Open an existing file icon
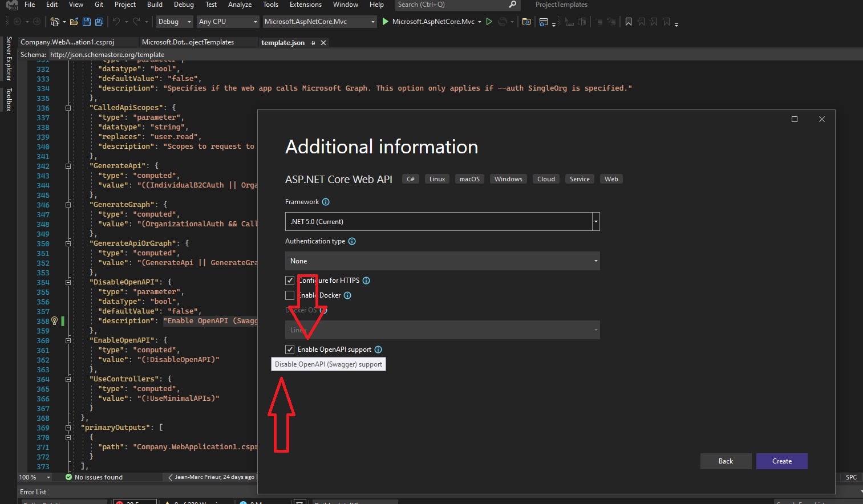The height and width of the screenshot is (504, 863). point(74,21)
